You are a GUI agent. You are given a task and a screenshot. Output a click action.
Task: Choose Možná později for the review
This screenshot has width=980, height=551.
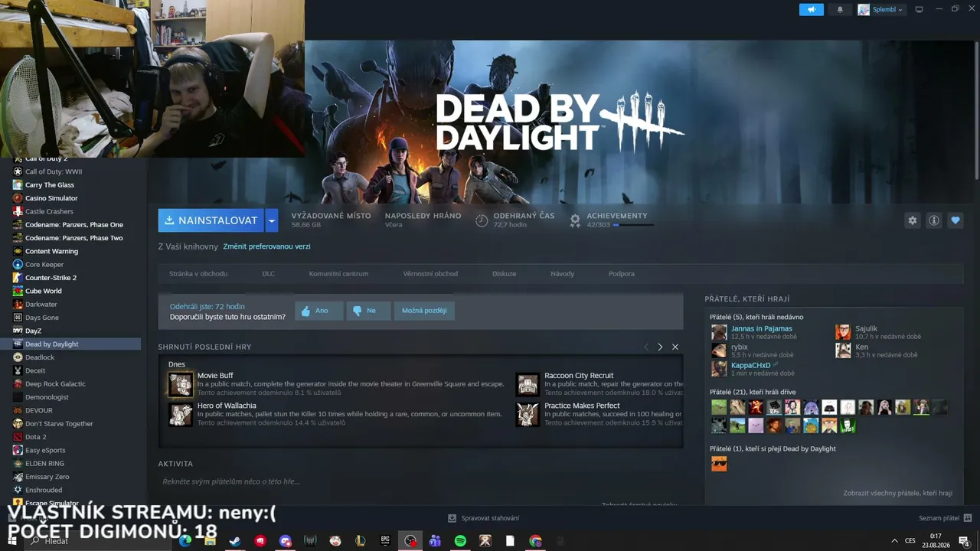pos(424,311)
